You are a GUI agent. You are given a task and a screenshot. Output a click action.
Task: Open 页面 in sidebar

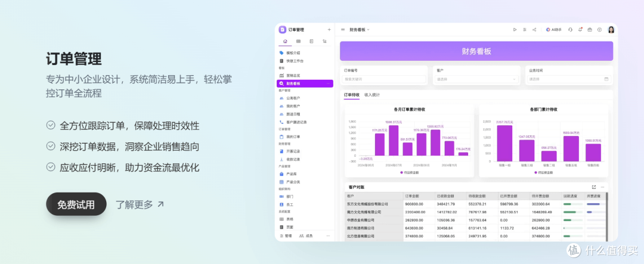pos(305,227)
